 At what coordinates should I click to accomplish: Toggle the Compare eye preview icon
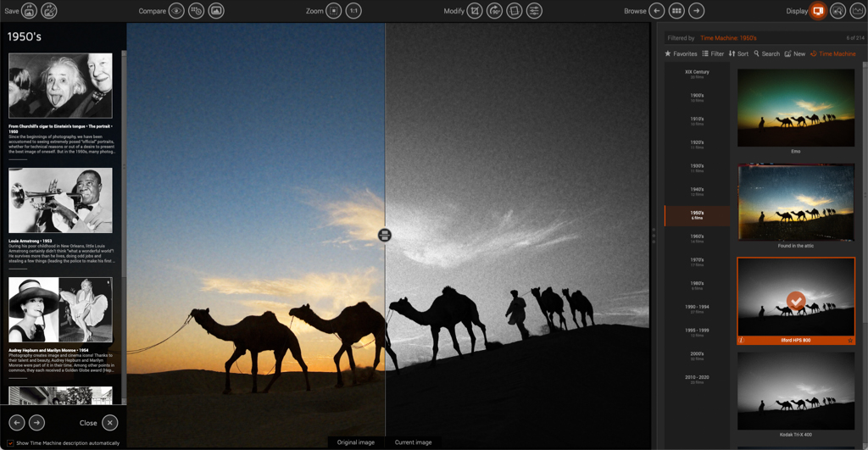point(176,11)
